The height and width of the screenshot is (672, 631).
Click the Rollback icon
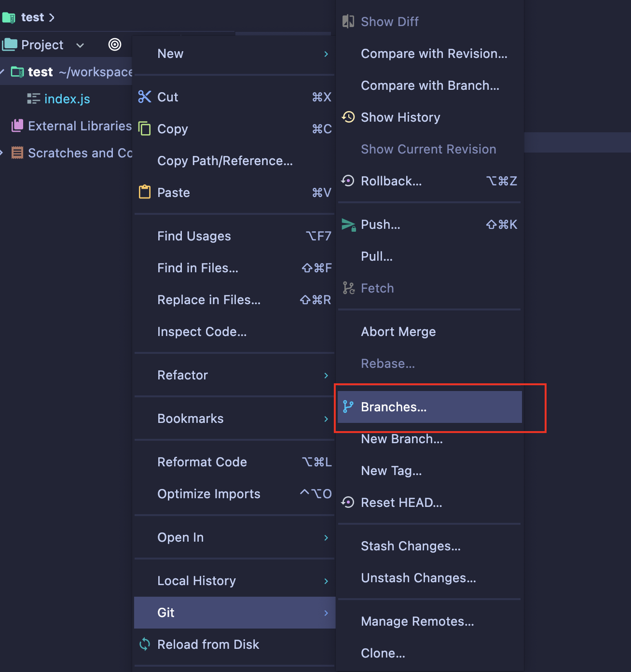(348, 181)
